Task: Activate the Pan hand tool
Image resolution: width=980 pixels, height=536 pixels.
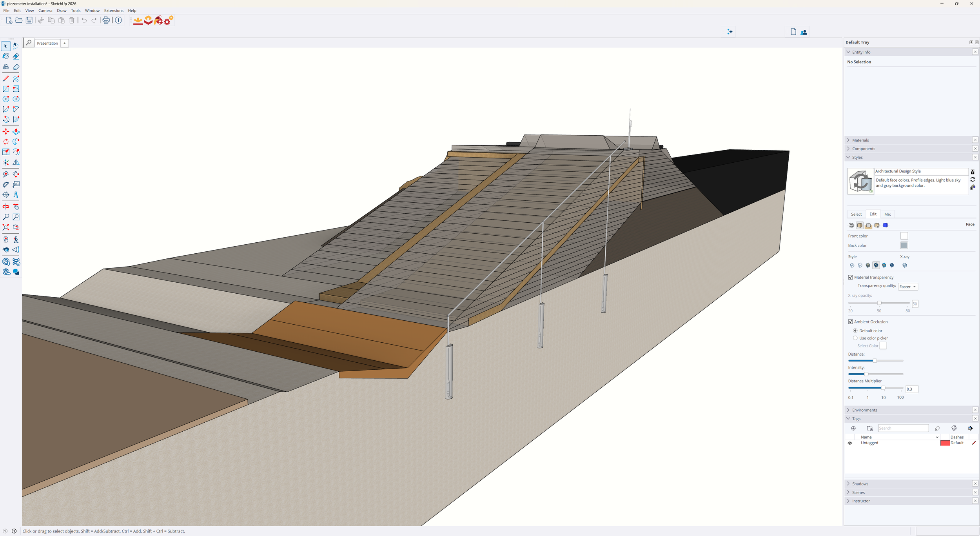Action: [16, 207]
